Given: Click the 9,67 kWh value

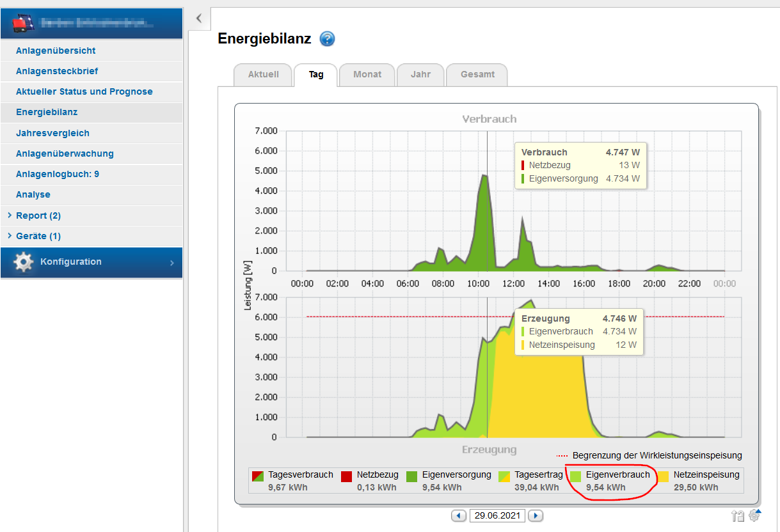Looking at the screenshot, I should [x=287, y=487].
